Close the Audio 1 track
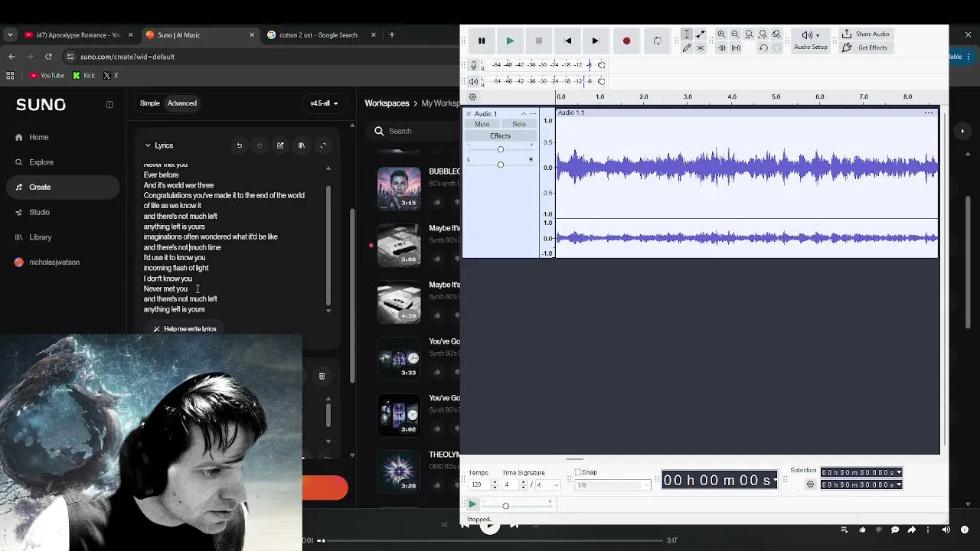This screenshot has height=551, width=980. [x=469, y=114]
